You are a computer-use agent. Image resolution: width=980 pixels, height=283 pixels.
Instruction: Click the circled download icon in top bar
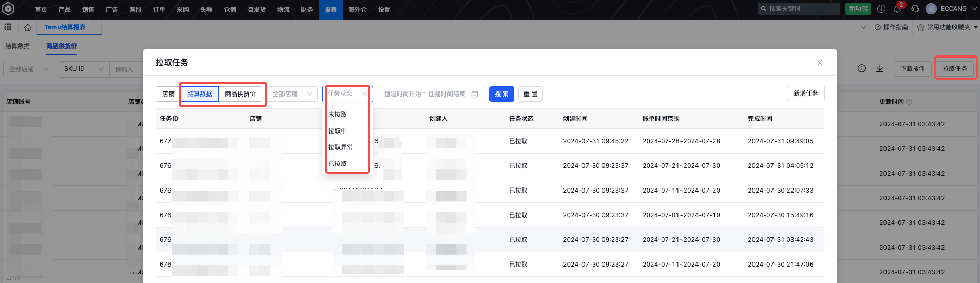pos(881,9)
